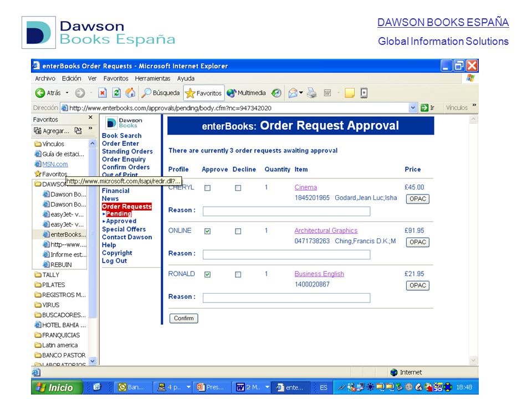Open the Ver menu

pyautogui.click(x=93, y=78)
